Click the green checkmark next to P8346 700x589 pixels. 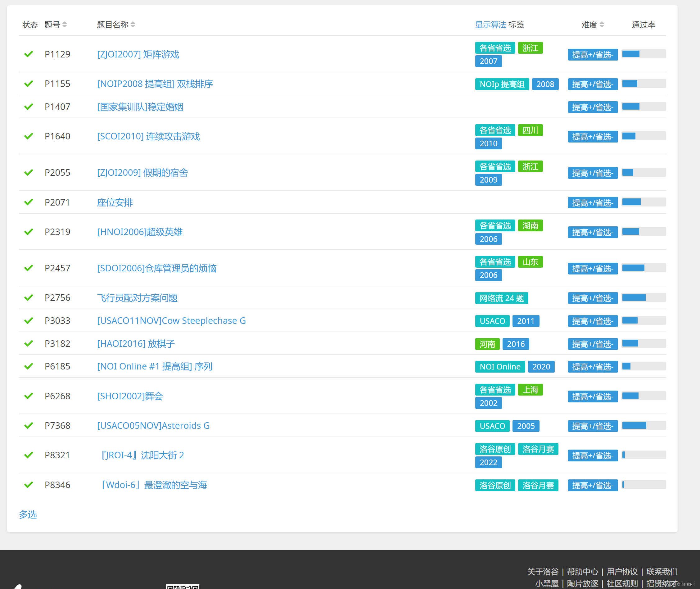click(29, 484)
